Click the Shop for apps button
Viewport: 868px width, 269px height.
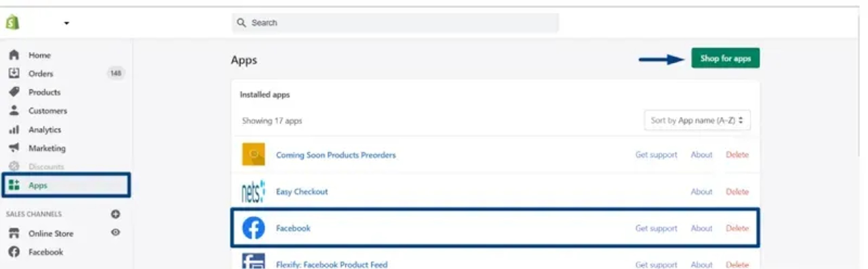click(725, 58)
